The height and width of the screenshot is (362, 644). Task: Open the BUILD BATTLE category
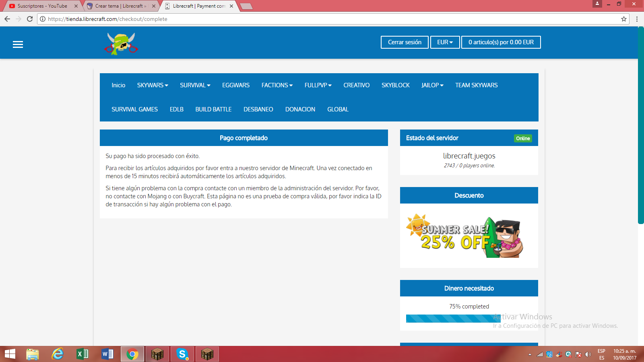(213, 109)
